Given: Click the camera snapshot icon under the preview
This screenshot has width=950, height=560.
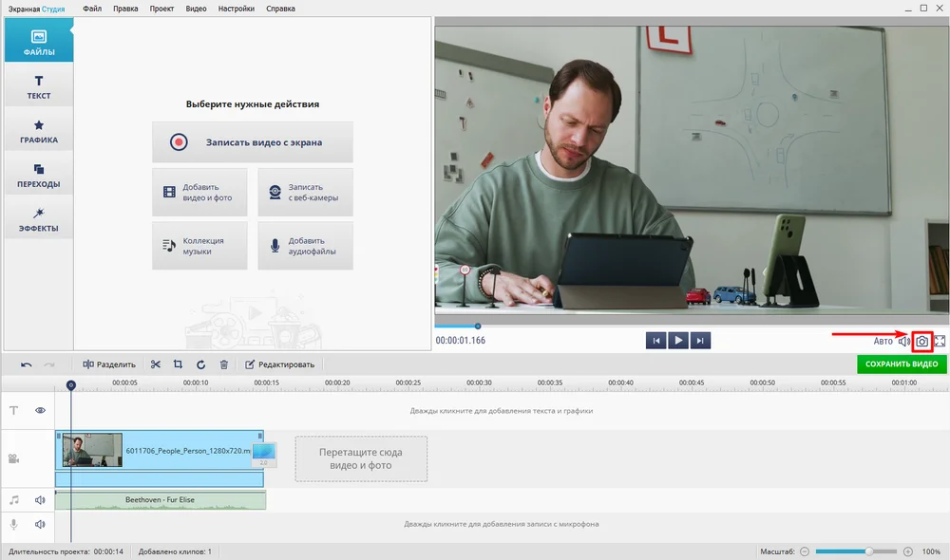Looking at the screenshot, I should pyautogui.click(x=921, y=341).
